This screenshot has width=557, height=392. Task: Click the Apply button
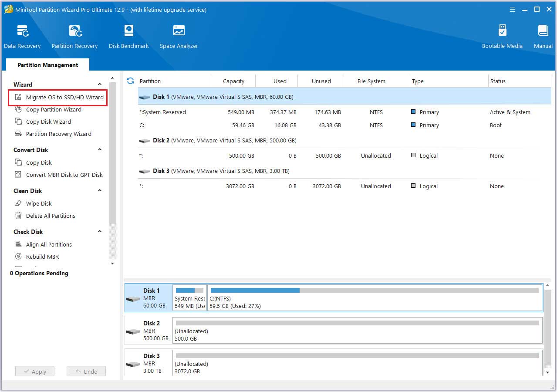(x=35, y=371)
